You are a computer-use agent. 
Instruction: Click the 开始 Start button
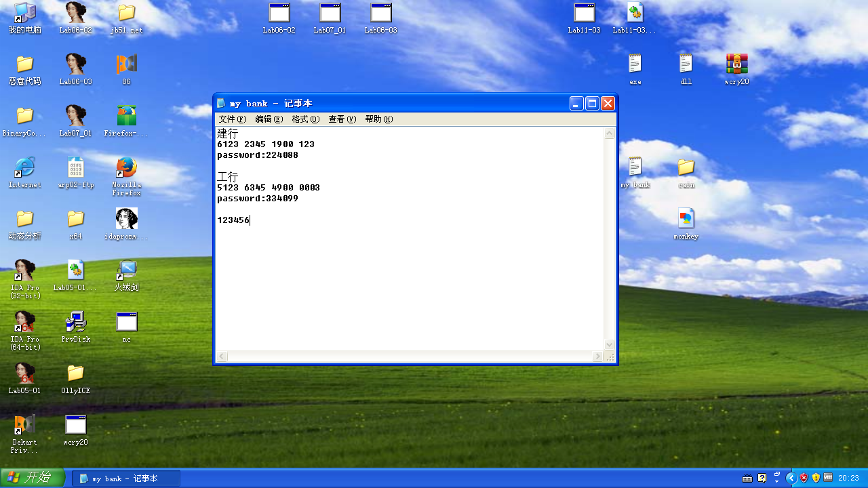point(33,478)
